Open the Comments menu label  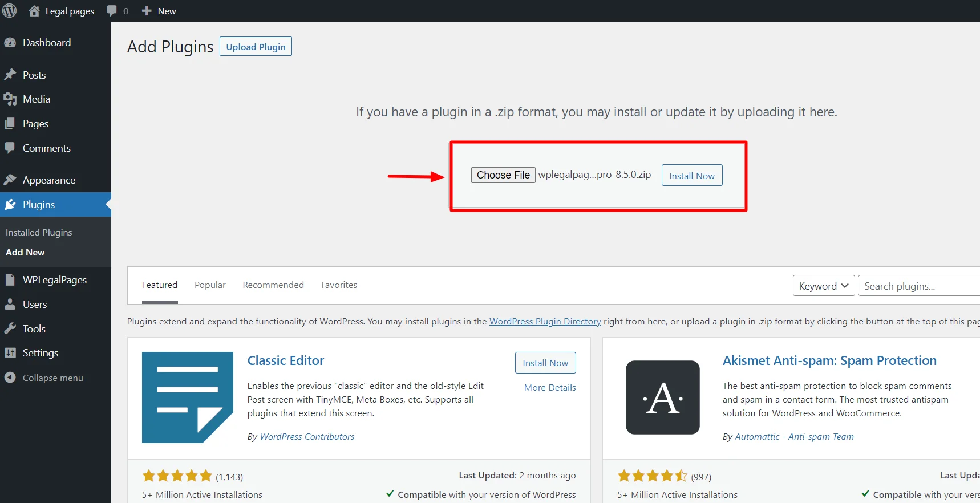click(47, 148)
